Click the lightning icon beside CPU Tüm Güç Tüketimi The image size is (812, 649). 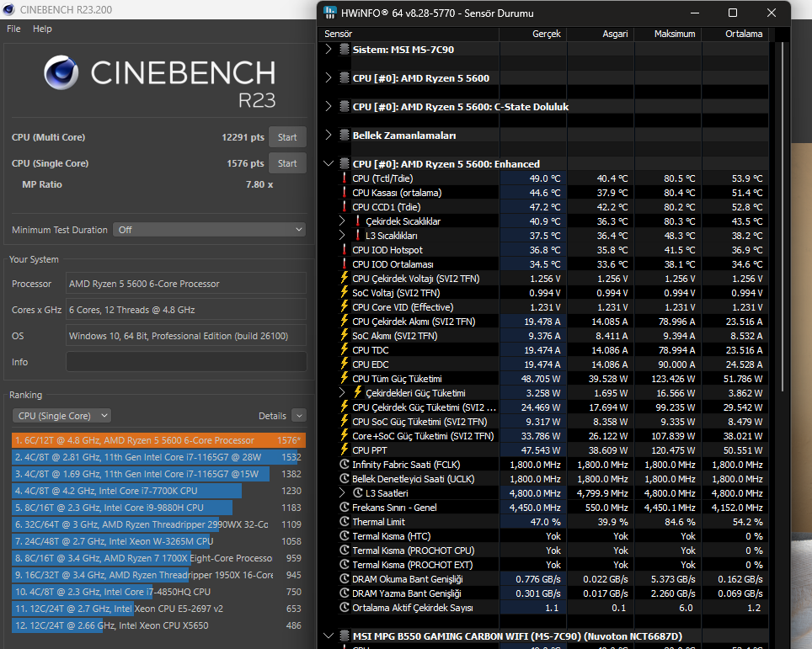tap(345, 378)
